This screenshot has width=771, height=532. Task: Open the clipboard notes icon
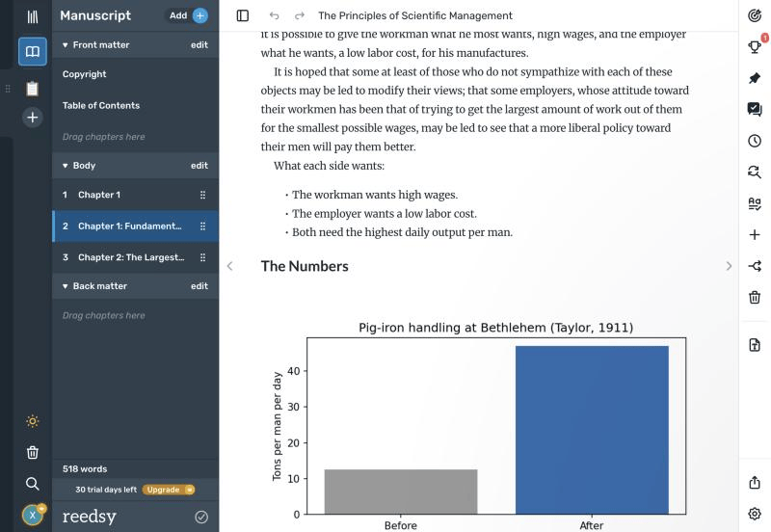pos(33,89)
